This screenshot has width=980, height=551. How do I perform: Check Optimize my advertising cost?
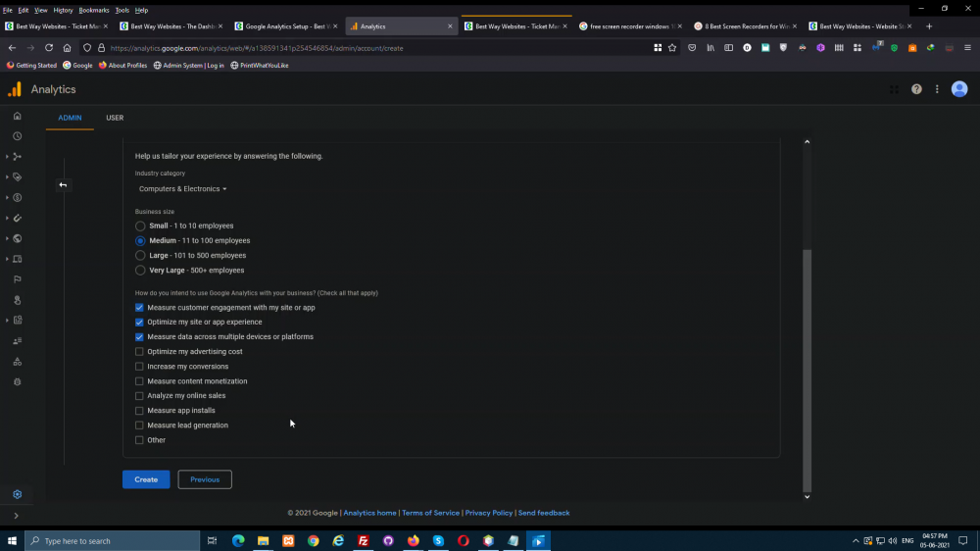[139, 352]
